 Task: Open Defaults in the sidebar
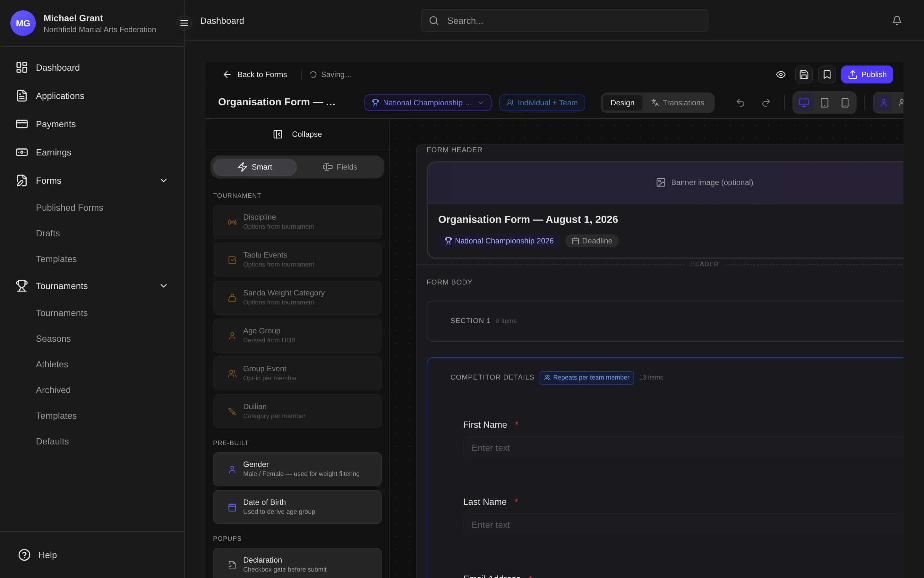pos(52,442)
